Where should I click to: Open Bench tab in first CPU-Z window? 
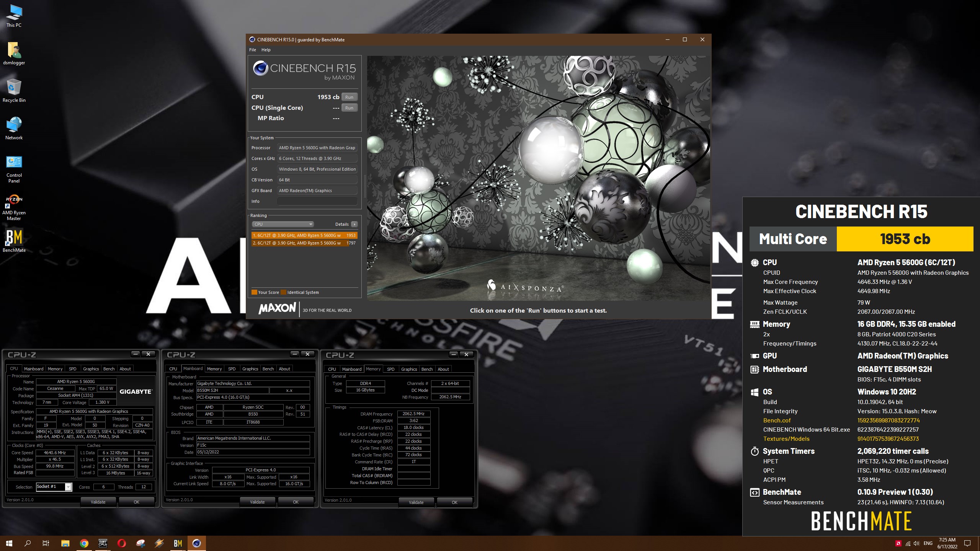pyautogui.click(x=109, y=369)
